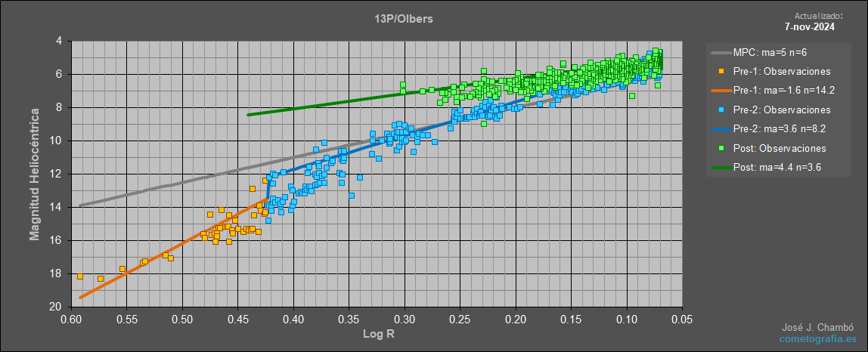868x352 pixels.
Task: Click the green Post legend square marker
Action: [x=721, y=149]
